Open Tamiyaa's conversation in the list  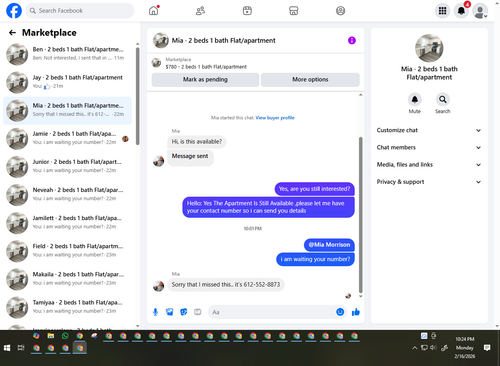pyautogui.click(x=67, y=307)
